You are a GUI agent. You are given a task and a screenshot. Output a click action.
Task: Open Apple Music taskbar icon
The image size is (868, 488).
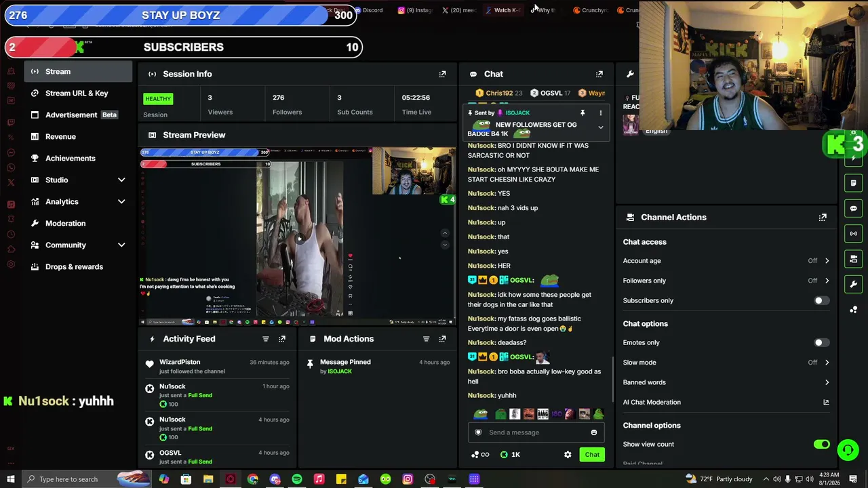pyautogui.click(x=319, y=479)
